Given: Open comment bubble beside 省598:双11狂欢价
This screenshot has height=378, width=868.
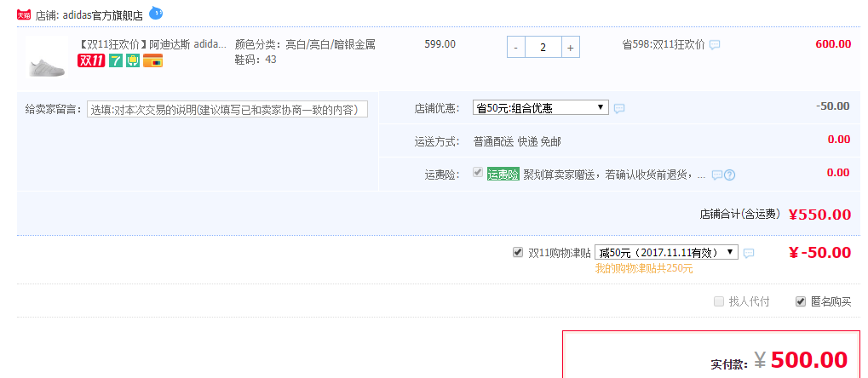Looking at the screenshot, I should pyautogui.click(x=715, y=45).
